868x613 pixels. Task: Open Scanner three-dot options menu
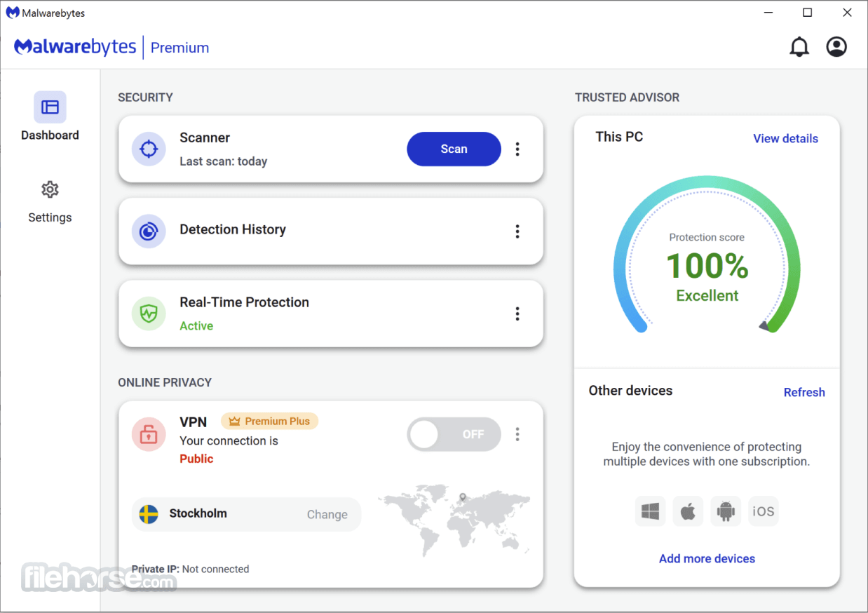(517, 149)
